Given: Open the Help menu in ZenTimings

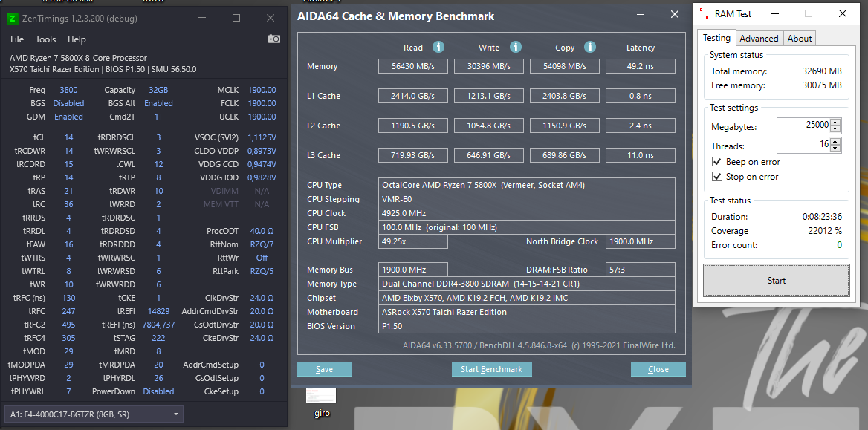Looking at the screenshot, I should [x=77, y=39].
